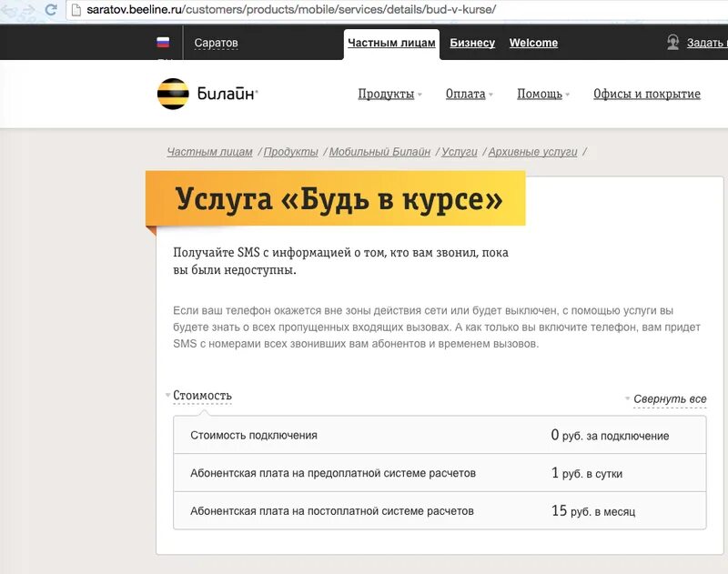Viewport: 728px width, 574px height.
Task: Expand the Помощь menu
Action: tap(542, 94)
